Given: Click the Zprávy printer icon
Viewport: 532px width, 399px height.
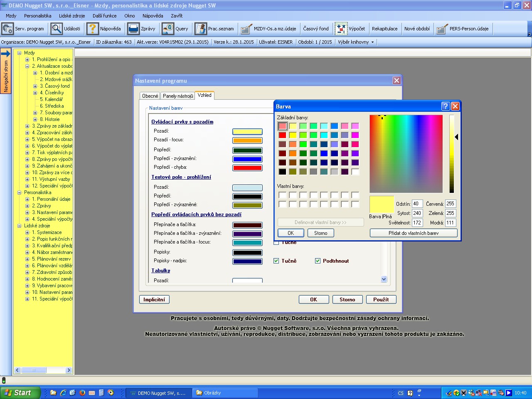Looking at the screenshot, I should pos(133,29).
